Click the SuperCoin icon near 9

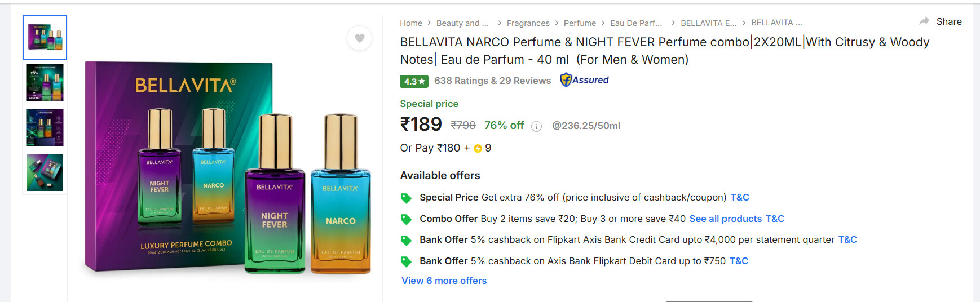point(478,148)
